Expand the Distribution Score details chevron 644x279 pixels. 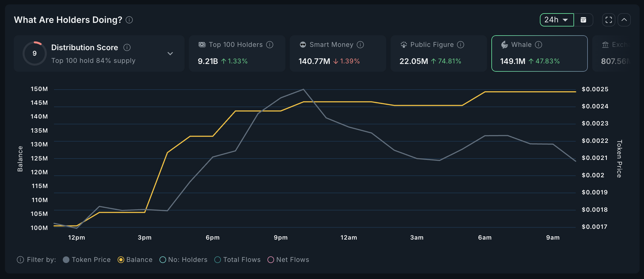(x=170, y=53)
